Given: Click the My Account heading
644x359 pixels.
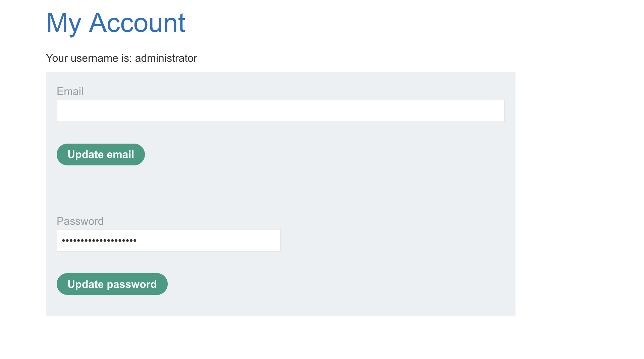Looking at the screenshot, I should point(115,23).
